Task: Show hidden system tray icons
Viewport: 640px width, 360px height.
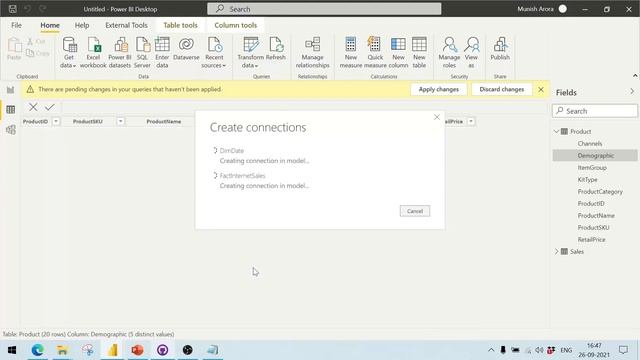Action: (x=491, y=350)
